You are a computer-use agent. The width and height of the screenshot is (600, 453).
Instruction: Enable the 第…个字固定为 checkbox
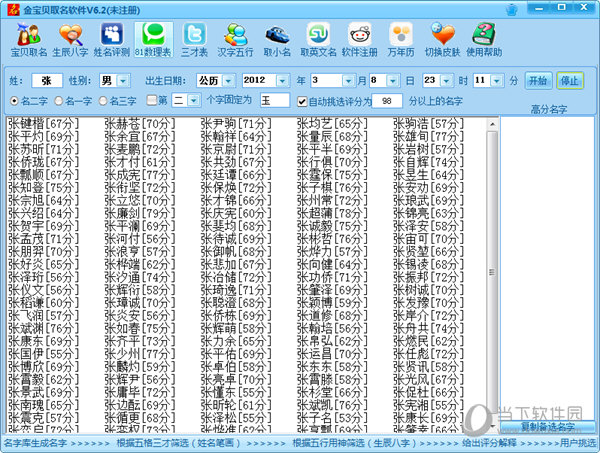[152, 101]
